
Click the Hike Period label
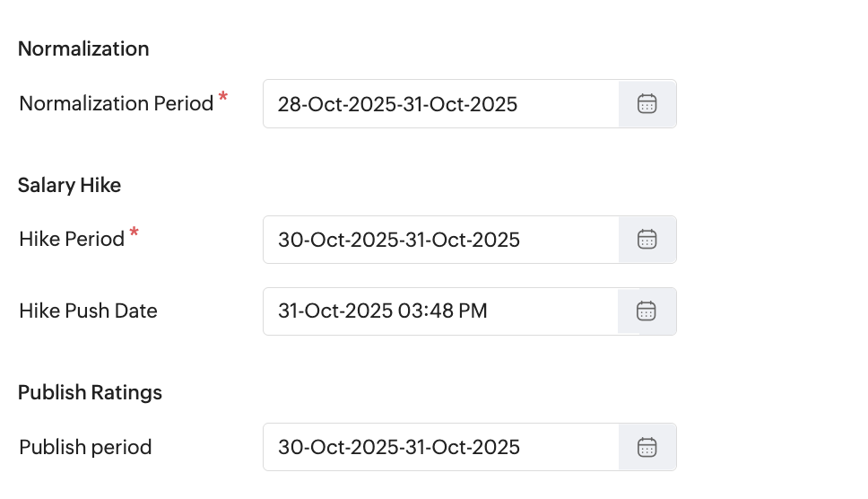[x=72, y=240]
